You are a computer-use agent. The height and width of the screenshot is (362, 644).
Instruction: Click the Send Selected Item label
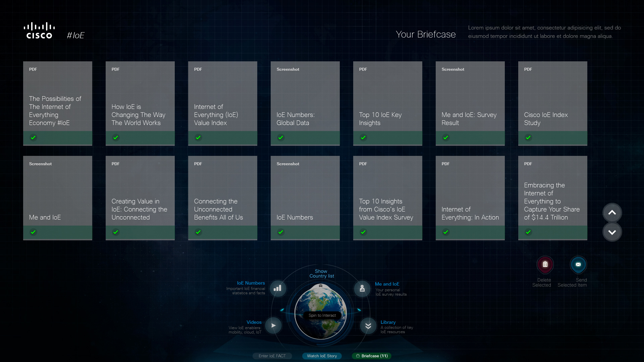(572, 283)
